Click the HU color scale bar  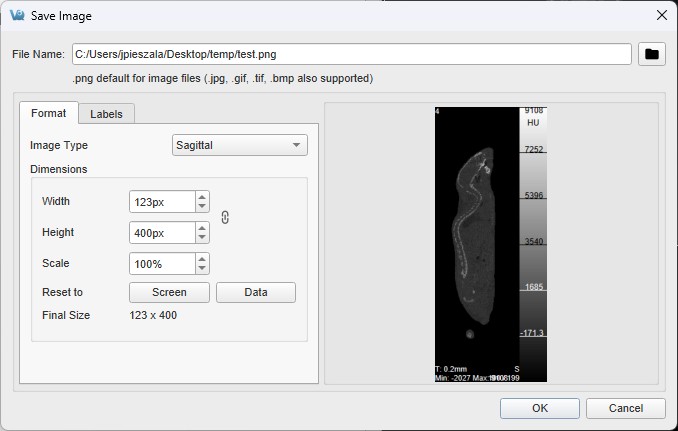(533, 240)
